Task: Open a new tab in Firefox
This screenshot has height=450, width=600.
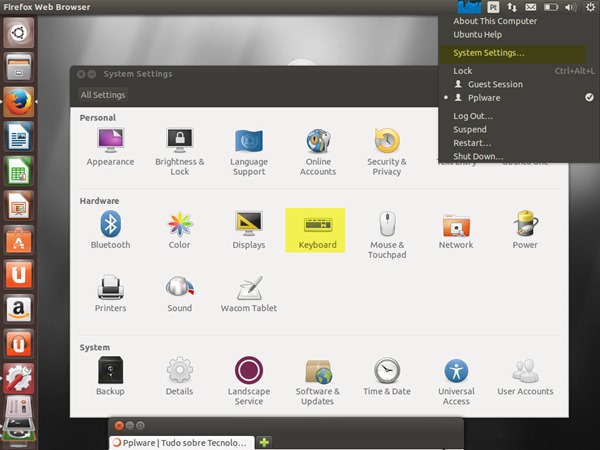Action: click(x=264, y=442)
